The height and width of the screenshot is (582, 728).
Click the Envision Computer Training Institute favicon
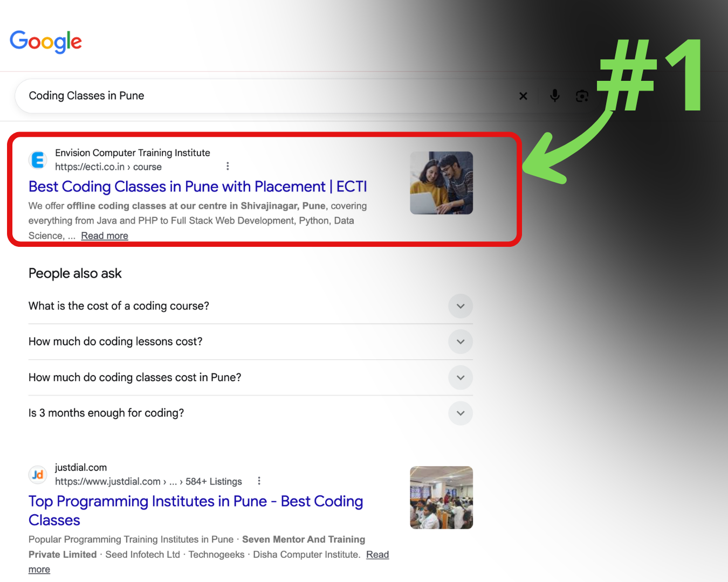tap(38, 160)
